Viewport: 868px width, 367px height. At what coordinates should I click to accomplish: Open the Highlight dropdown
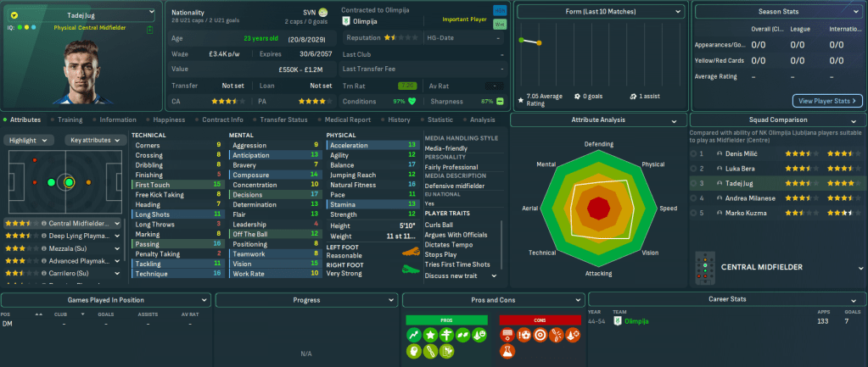click(x=30, y=140)
